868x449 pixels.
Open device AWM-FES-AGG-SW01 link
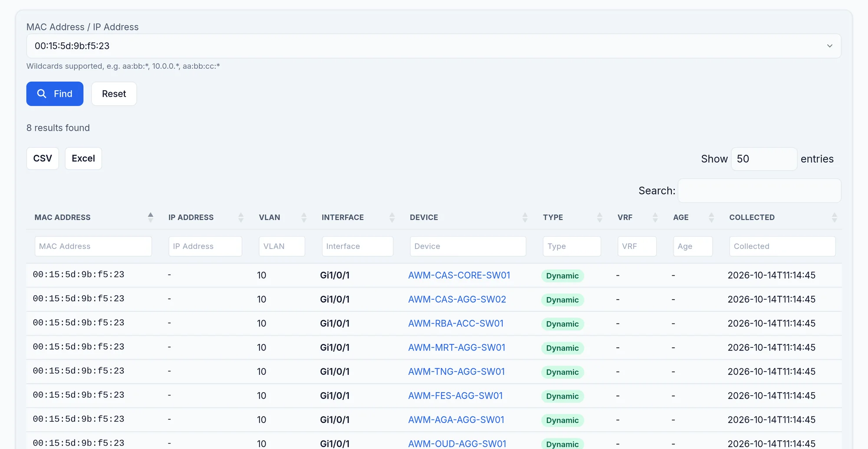[x=455, y=396]
